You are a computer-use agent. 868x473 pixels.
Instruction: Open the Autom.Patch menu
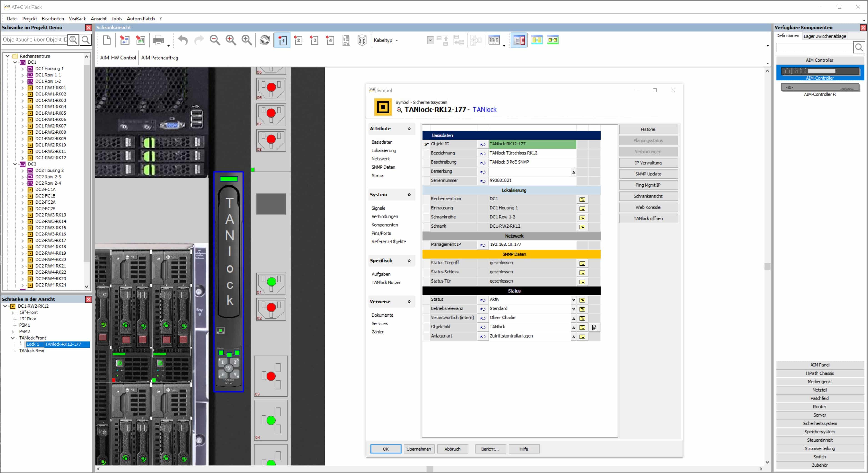(140, 19)
